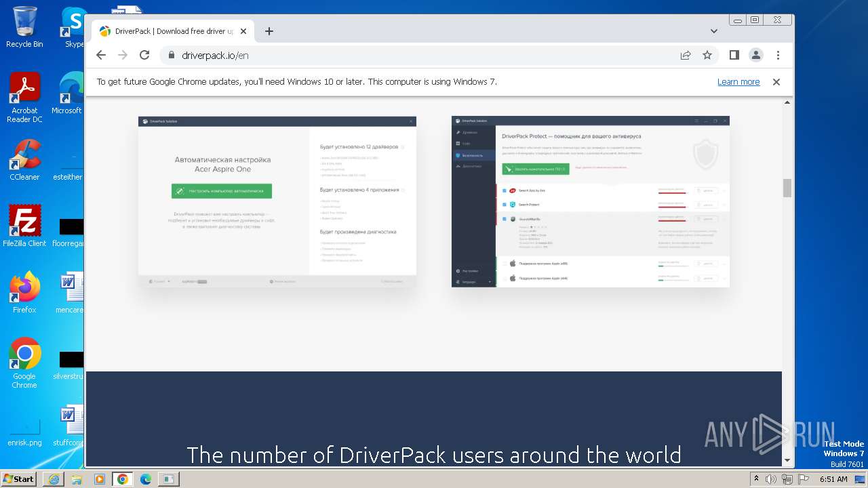The height and width of the screenshot is (488, 868).
Task: Open the Chrome profile avatar
Action: (755, 56)
